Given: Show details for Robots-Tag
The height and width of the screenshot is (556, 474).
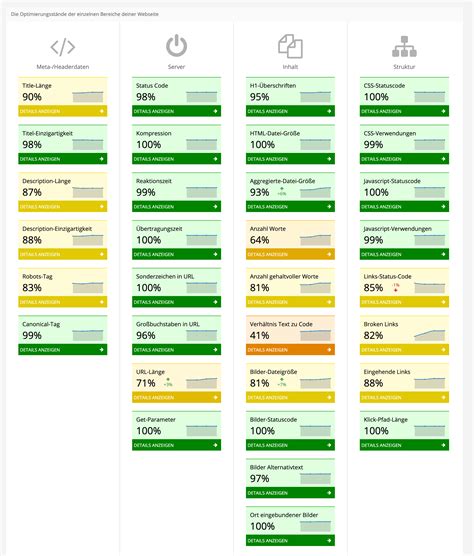Looking at the screenshot, I should point(62,302).
